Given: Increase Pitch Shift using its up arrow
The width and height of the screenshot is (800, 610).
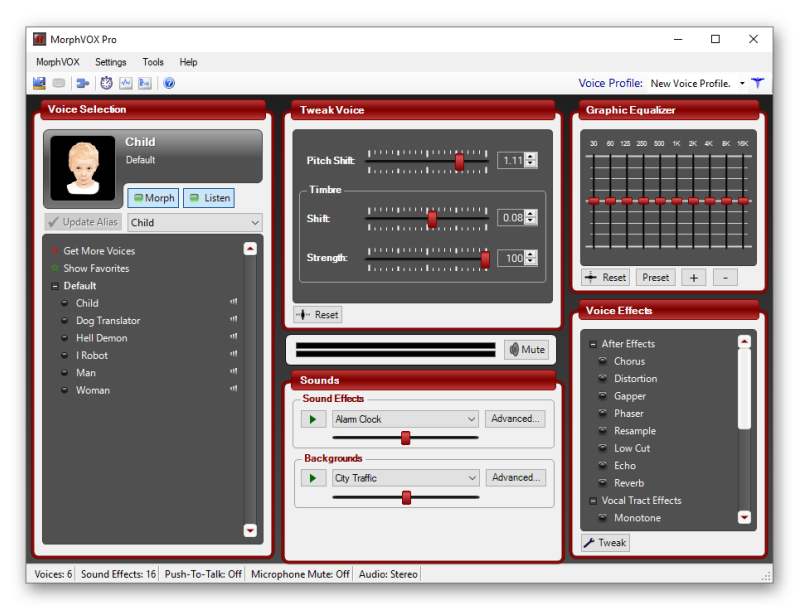Looking at the screenshot, I should [531, 157].
